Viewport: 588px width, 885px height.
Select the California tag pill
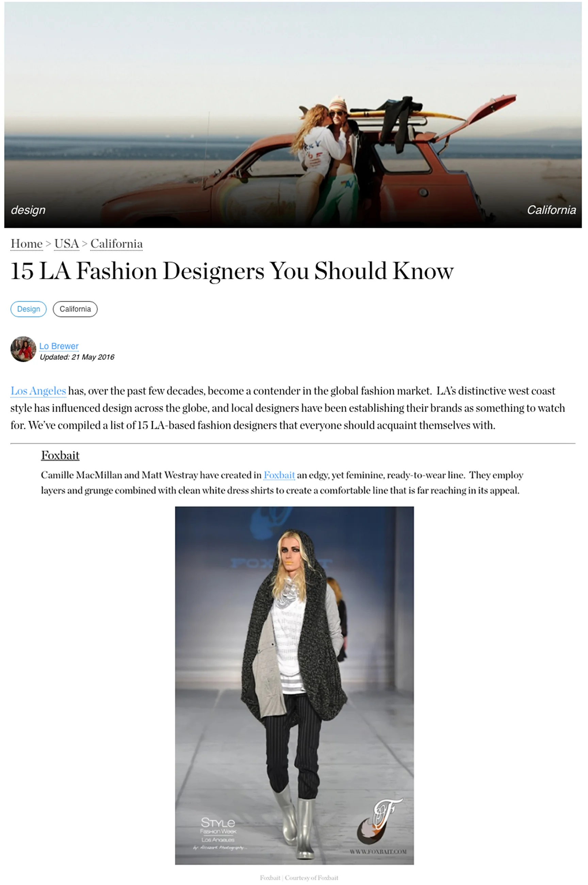pos(75,309)
